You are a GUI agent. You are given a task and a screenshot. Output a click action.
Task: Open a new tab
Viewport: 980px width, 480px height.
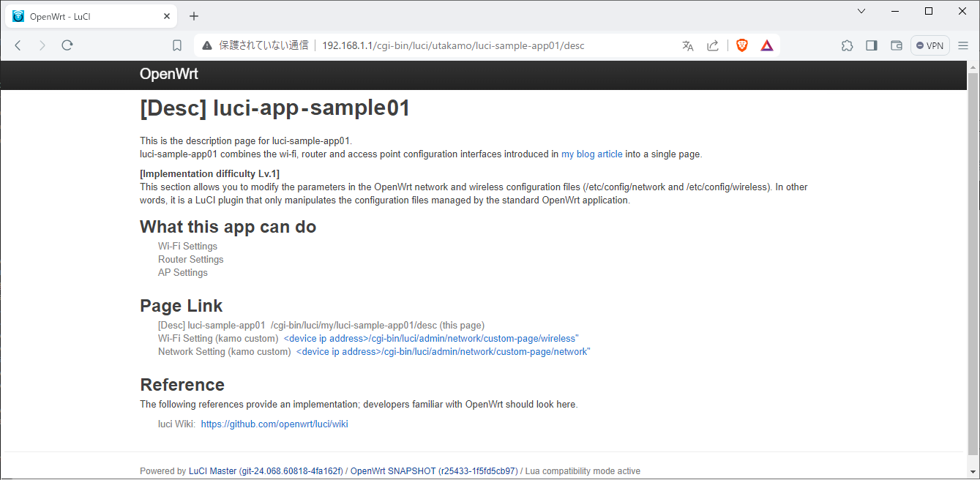tap(194, 16)
